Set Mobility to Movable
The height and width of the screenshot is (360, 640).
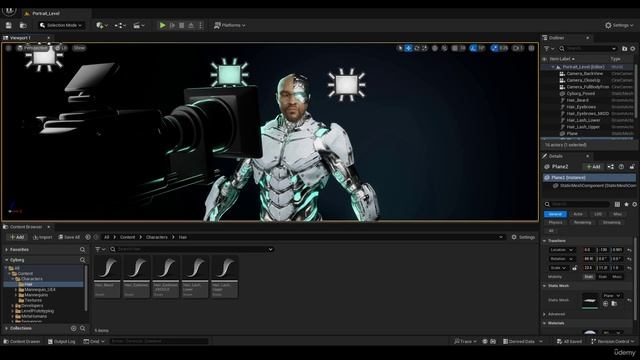(x=617, y=277)
